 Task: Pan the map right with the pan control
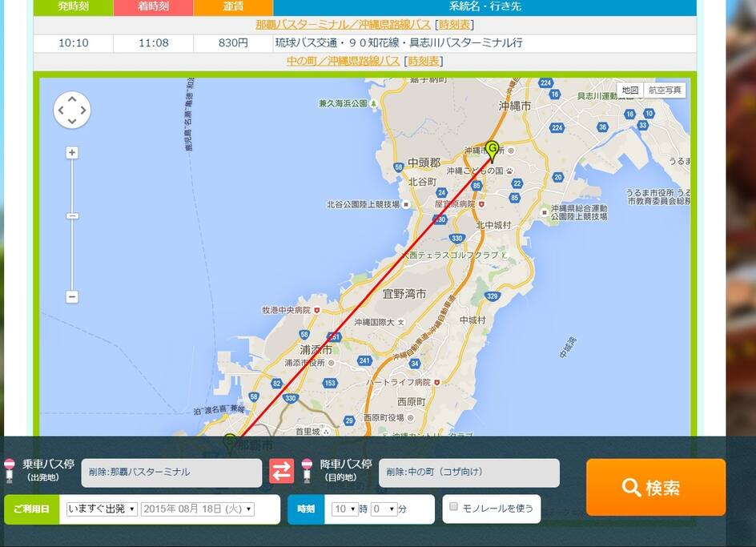(83, 110)
